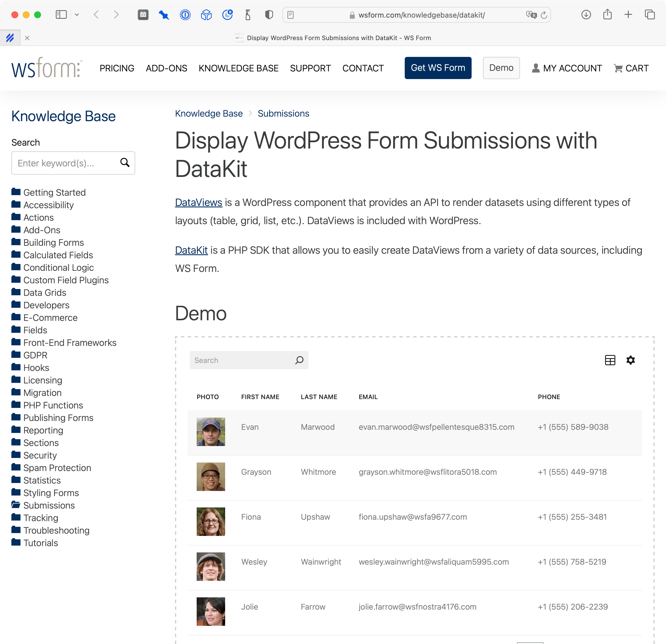The height and width of the screenshot is (644, 666).
Task: Open the privacy shield icon in toolbar
Action: pos(269,15)
